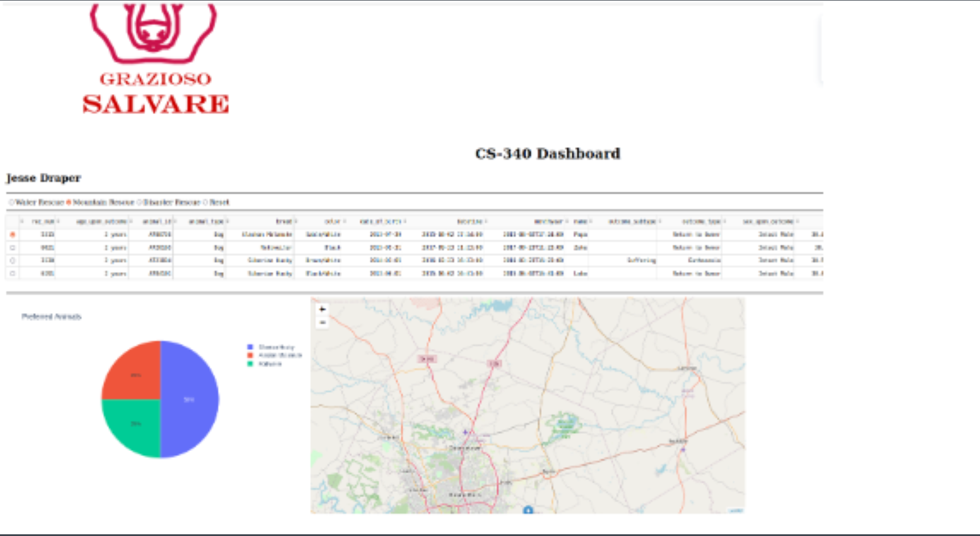Zoom in on the map
This screenshot has width=980, height=536.
coord(322,309)
